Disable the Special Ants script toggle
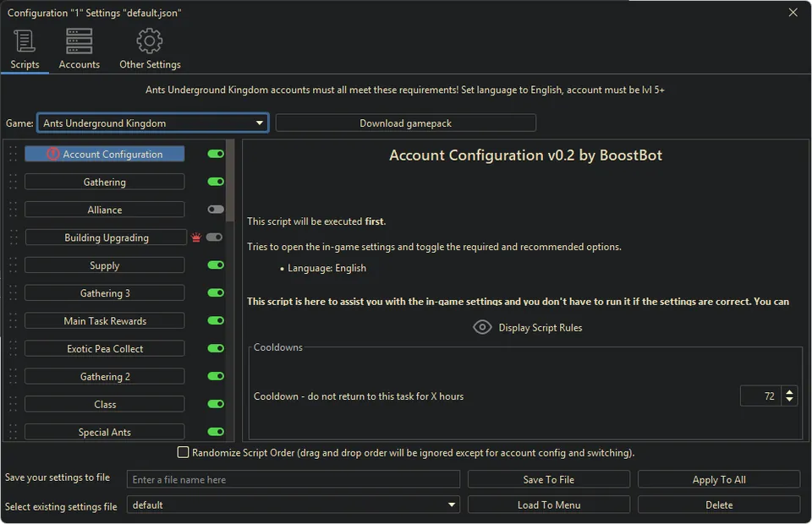Image resolution: width=812 pixels, height=524 pixels. (216, 432)
